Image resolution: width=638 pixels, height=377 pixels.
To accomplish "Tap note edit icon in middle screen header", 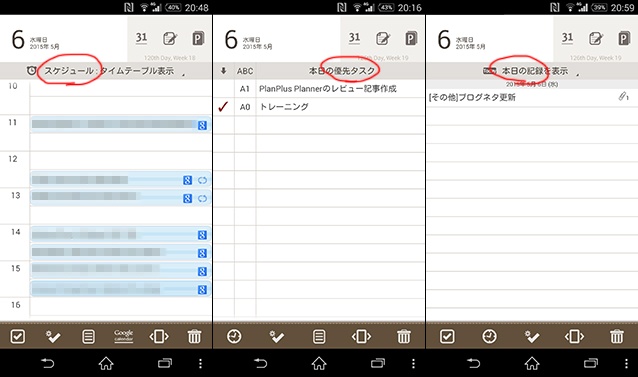I will [382, 38].
